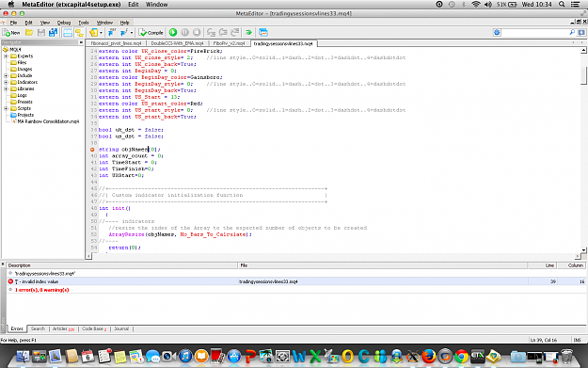Image resolution: width=588 pixels, height=368 pixels.
Task: Click the editor scrollbar down arrow
Action: click(x=583, y=249)
